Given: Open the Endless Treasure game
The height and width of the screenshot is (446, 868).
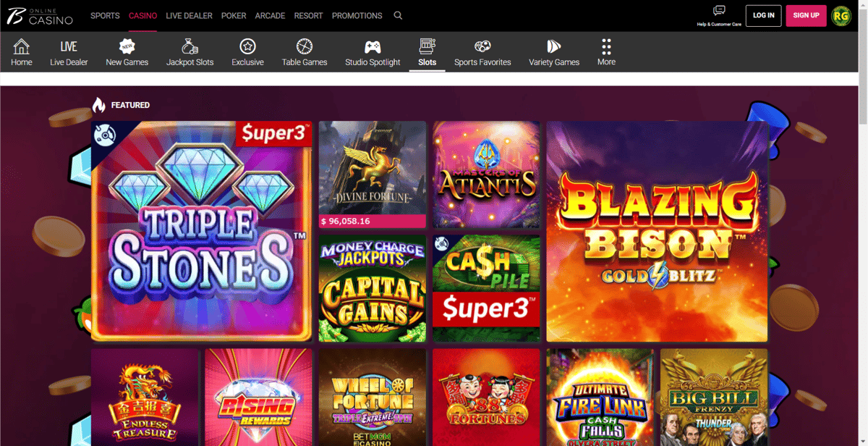Looking at the screenshot, I should tap(145, 397).
